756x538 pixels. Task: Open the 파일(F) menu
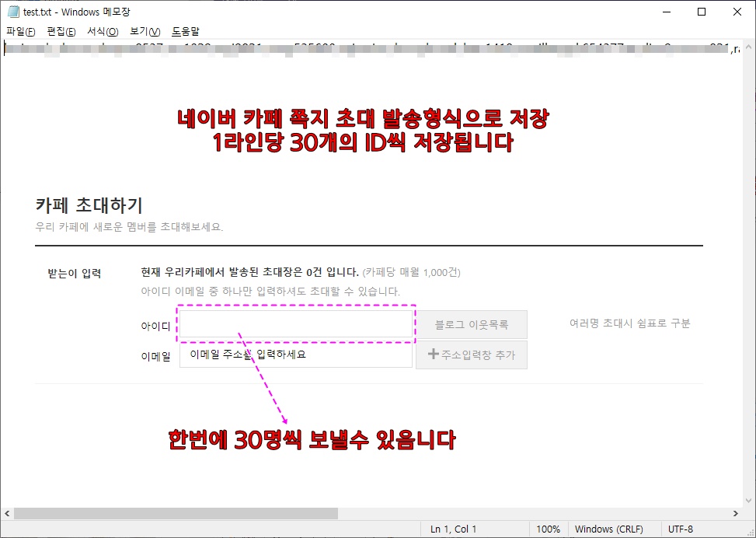21,31
